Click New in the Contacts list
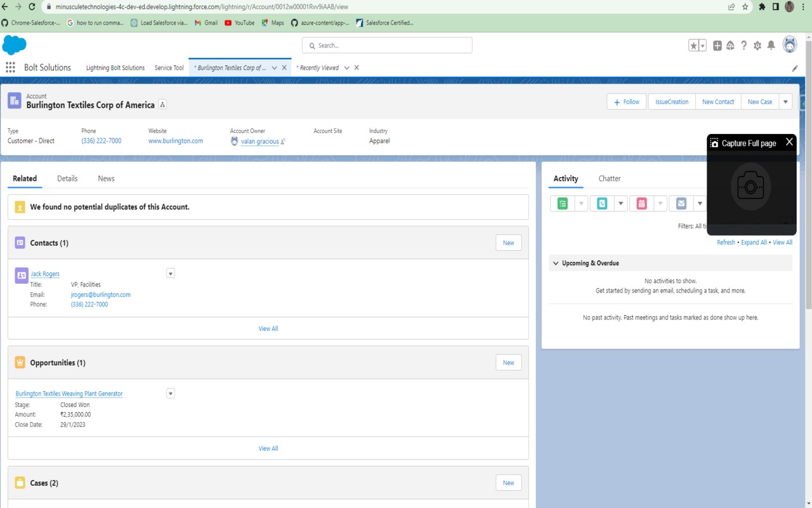This screenshot has width=812, height=508. 509,243
